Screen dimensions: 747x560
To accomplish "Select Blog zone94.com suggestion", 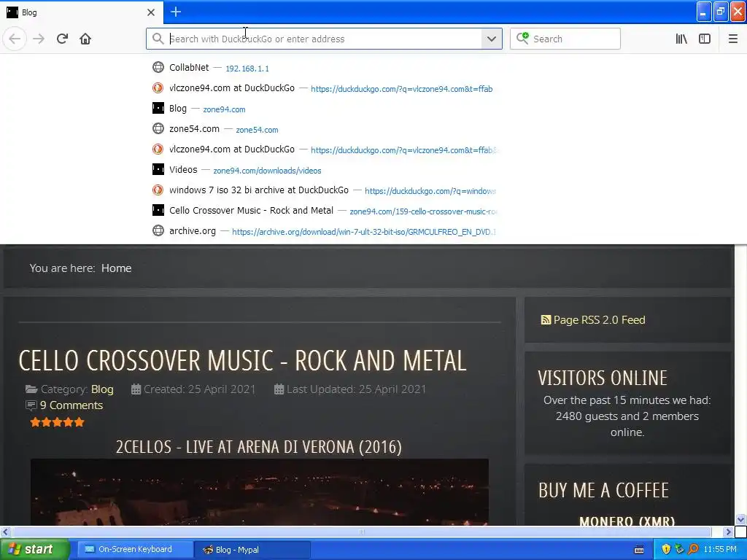I will (324, 109).
